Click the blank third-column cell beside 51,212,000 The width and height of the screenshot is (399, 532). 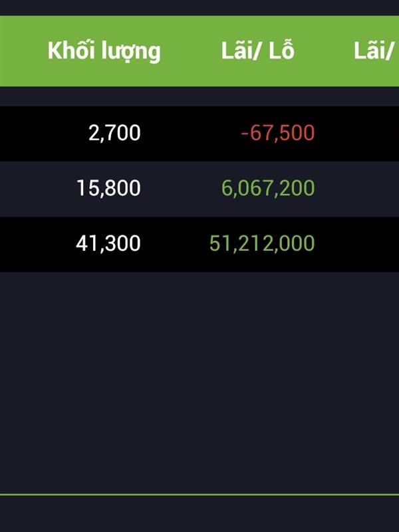[360, 244]
